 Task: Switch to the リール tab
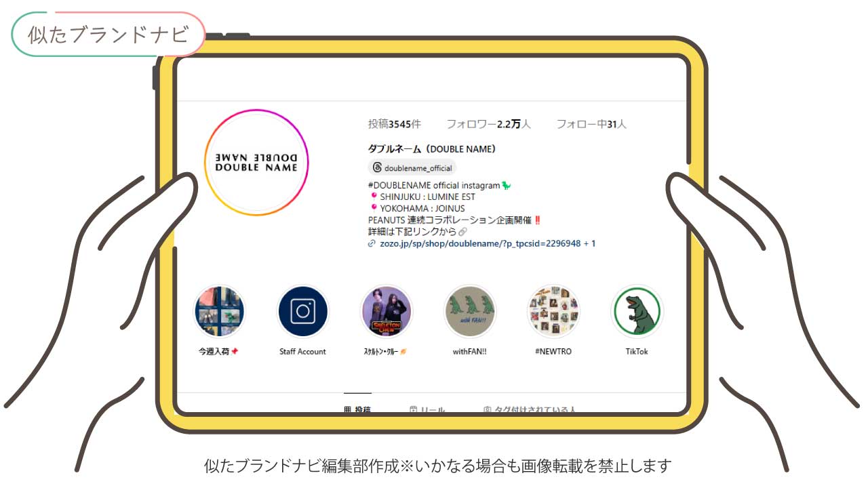[x=427, y=409]
